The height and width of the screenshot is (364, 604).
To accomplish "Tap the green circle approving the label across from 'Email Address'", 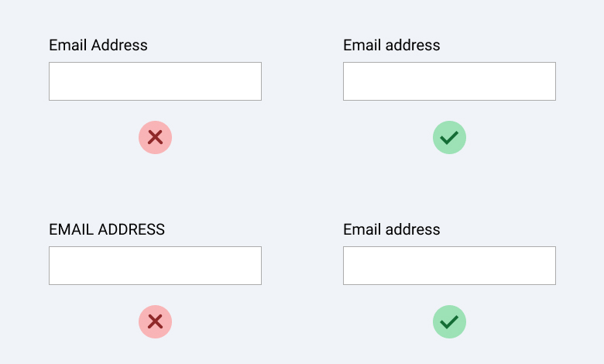I will click(x=450, y=138).
